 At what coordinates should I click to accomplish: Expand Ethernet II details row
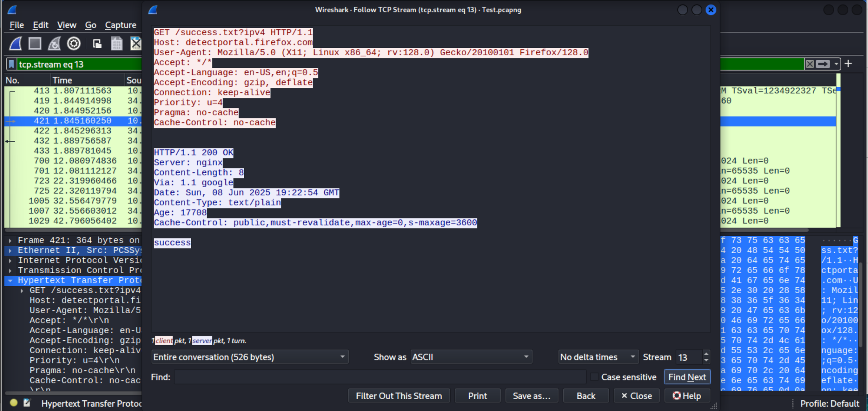[10, 250]
